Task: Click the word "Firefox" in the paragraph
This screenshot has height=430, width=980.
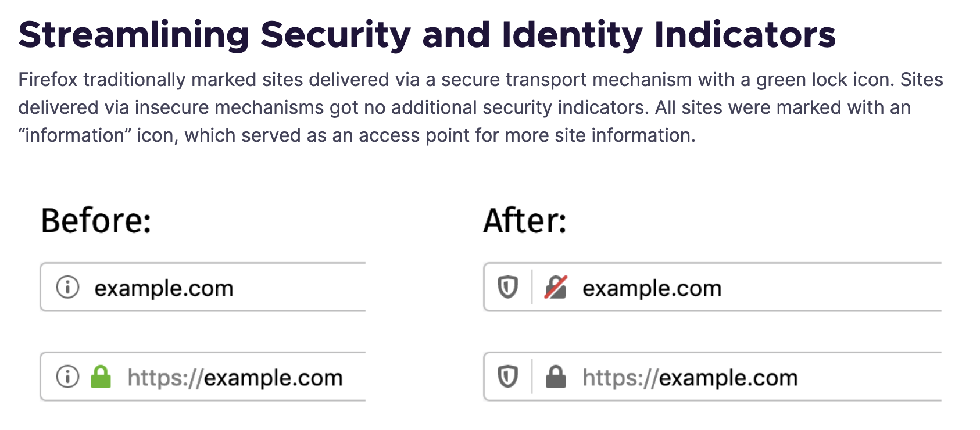Action: tap(48, 80)
